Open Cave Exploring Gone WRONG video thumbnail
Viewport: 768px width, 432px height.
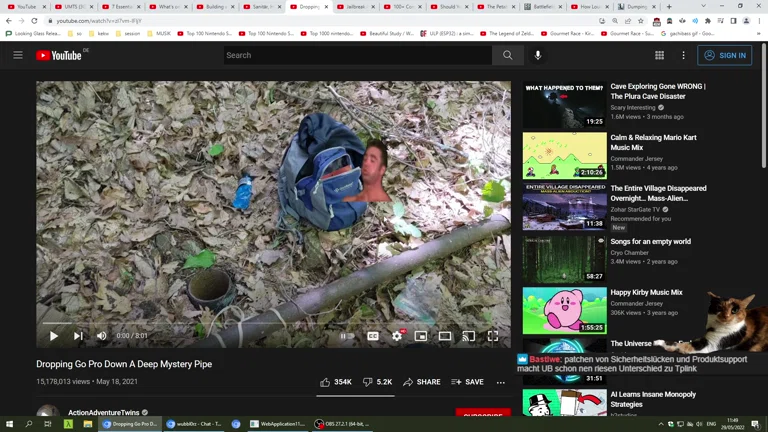(564, 105)
